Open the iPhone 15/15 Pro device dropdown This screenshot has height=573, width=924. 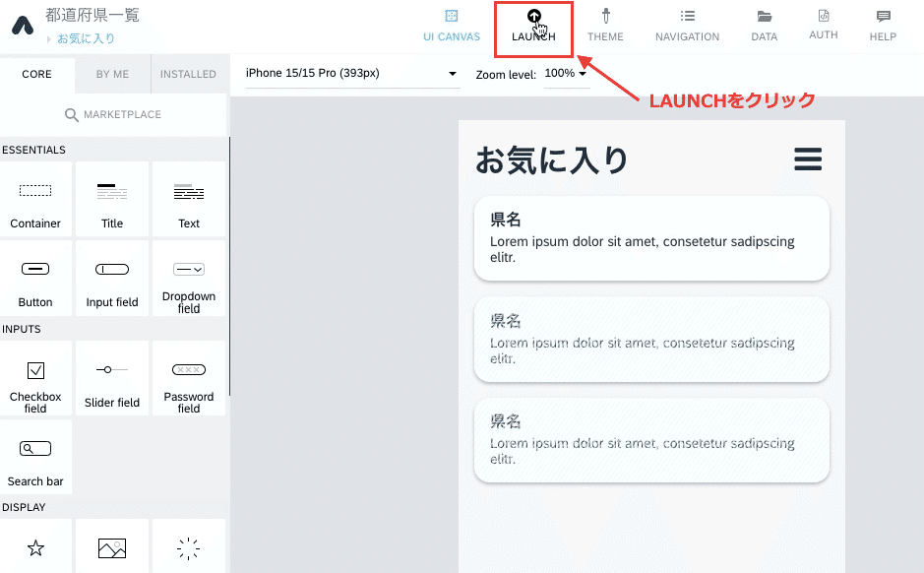[352, 74]
